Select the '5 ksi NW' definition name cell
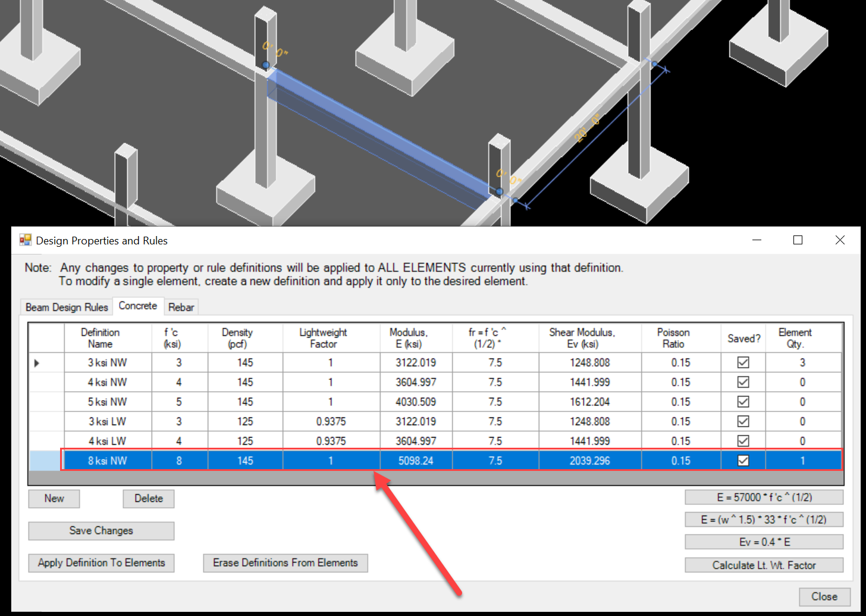866x616 pixels. (x=108, y=402)
